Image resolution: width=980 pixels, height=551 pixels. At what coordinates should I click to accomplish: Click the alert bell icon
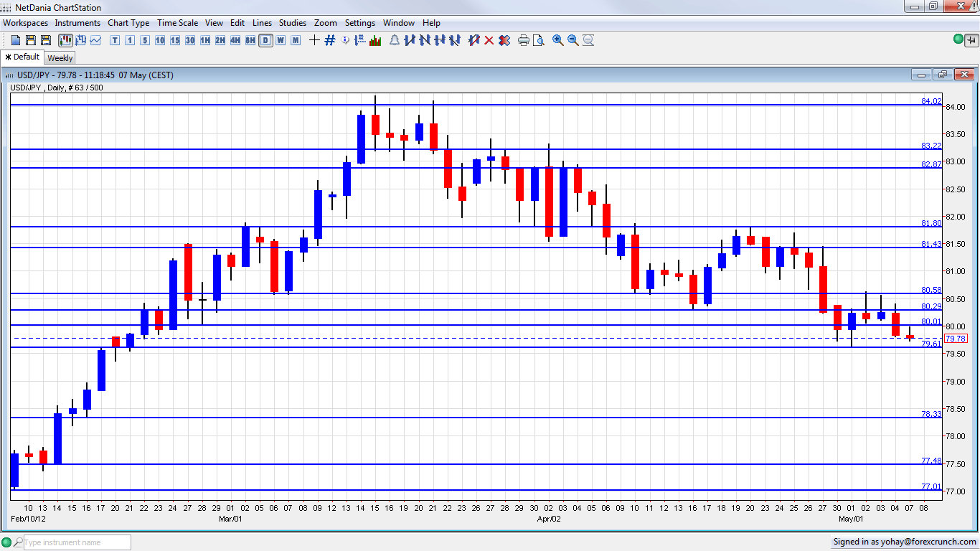(x=395, y=40)
